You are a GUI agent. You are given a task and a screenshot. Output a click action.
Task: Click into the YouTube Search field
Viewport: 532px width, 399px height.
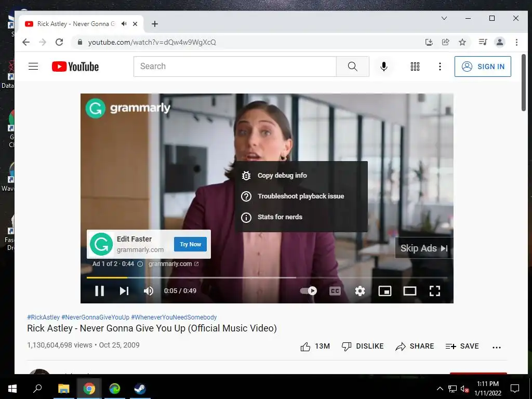(235, 66)
